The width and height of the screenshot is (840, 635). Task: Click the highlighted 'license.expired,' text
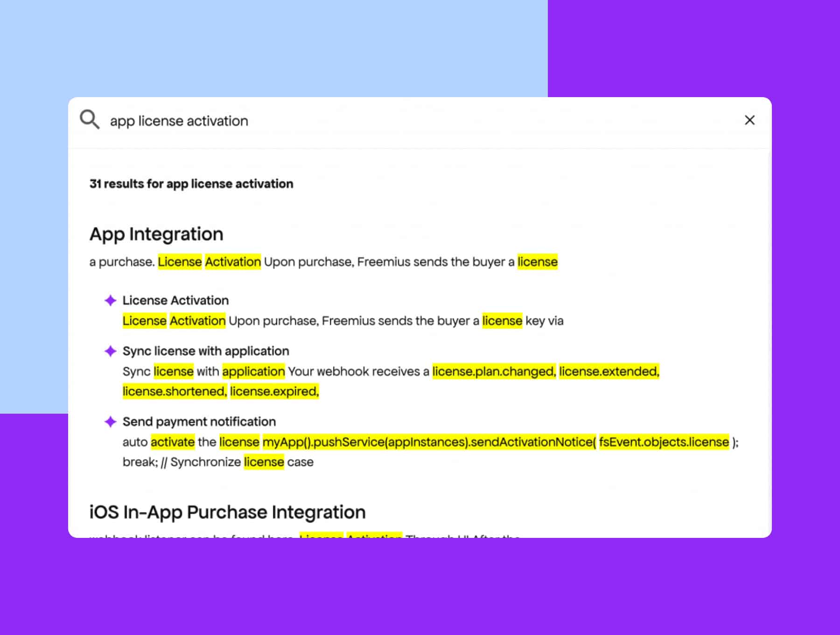click(x=274, y=392)
